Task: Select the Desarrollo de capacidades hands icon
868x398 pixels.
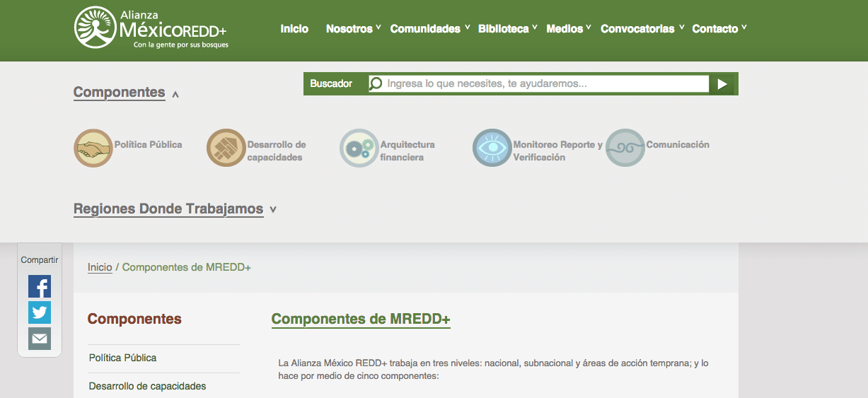Action: point(226,148)
